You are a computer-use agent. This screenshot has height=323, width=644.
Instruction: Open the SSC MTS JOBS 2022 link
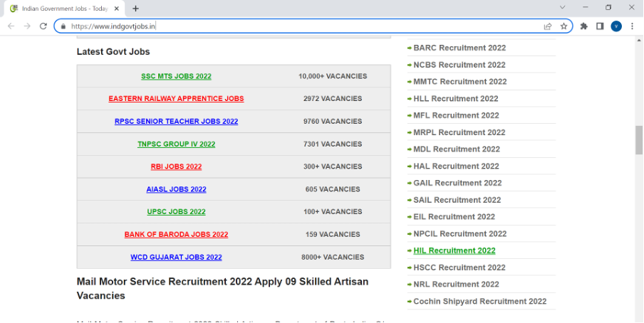tap(176, 76)
